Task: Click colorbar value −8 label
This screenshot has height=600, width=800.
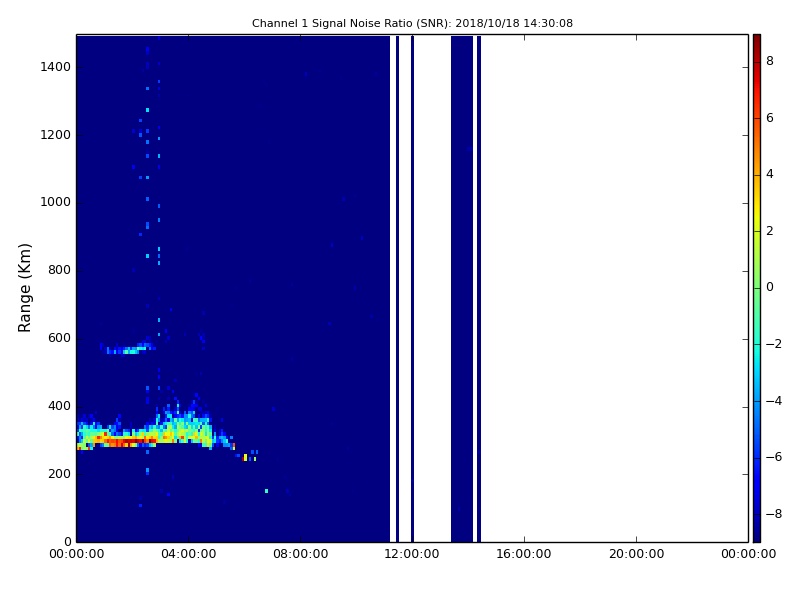Action: 774,514
